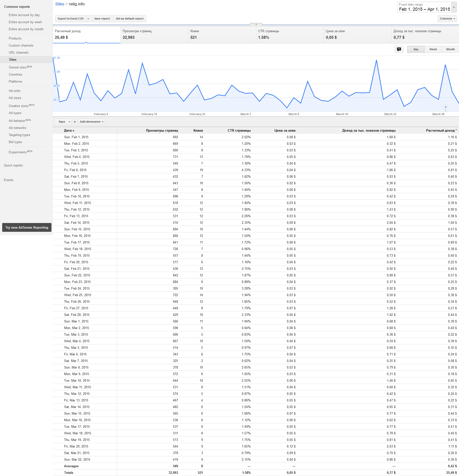The height and width of the screenshot is (476, 459).
Task: Open the chart annotations speech bubble icon
Action: click(399, 49)
